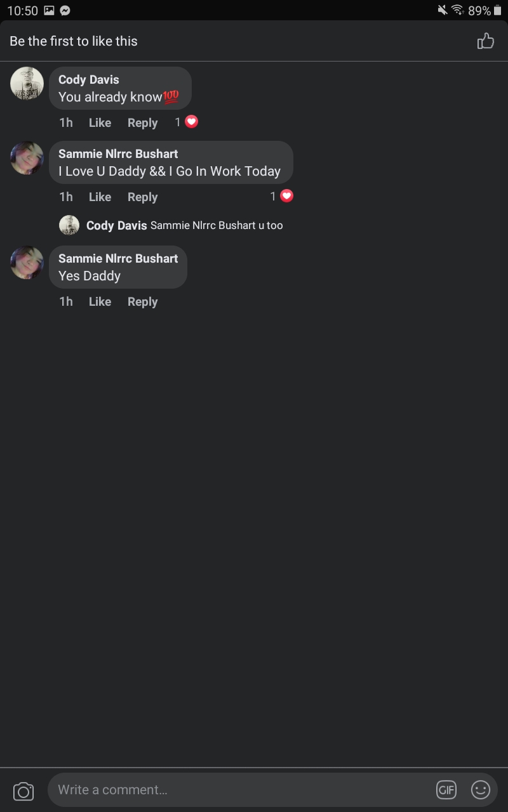The height and width of the screenshot is (812, 508).
Task: Reply to the 'I Love U Daddy' comment
Action: coord(142,197)
